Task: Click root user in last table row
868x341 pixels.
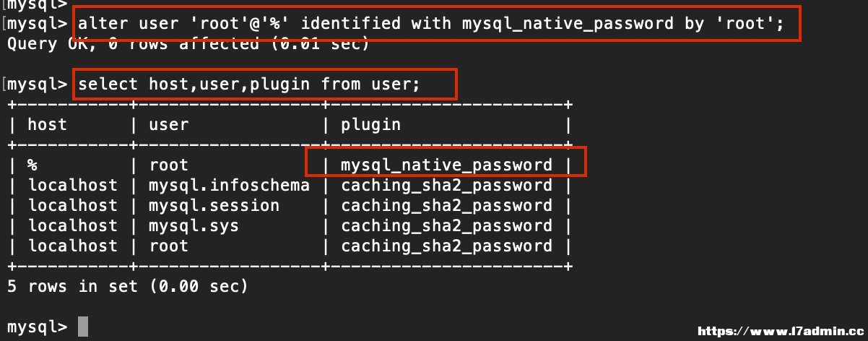Action: click(168, 246)
